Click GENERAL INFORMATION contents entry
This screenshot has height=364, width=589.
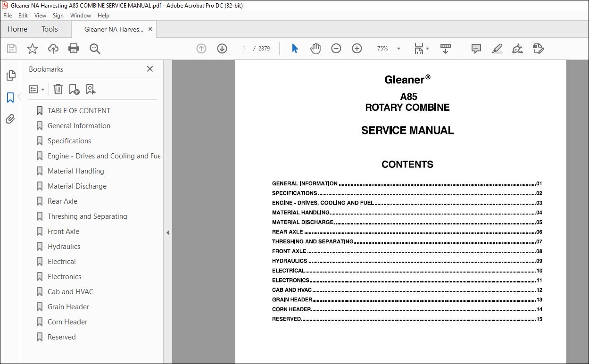click(407, 183)
